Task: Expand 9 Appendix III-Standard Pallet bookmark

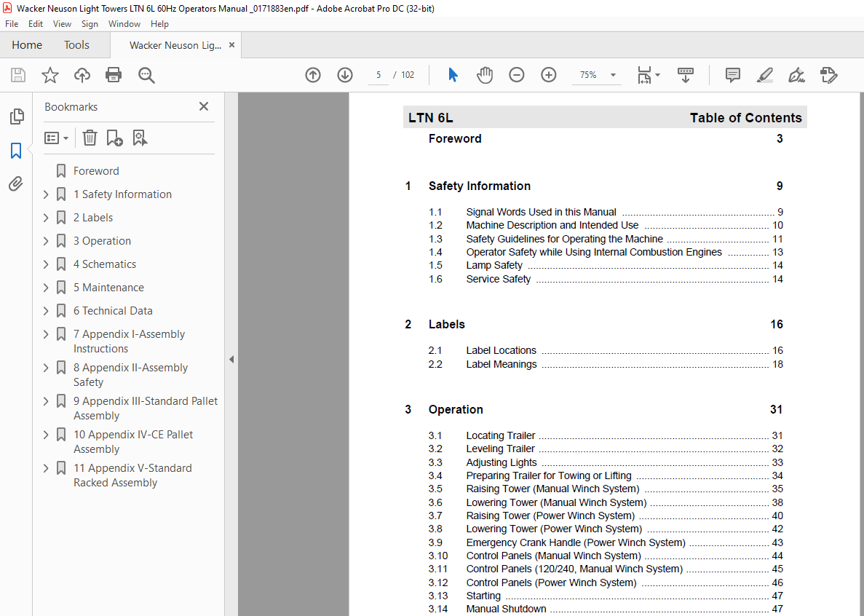Action: point(46,401)
